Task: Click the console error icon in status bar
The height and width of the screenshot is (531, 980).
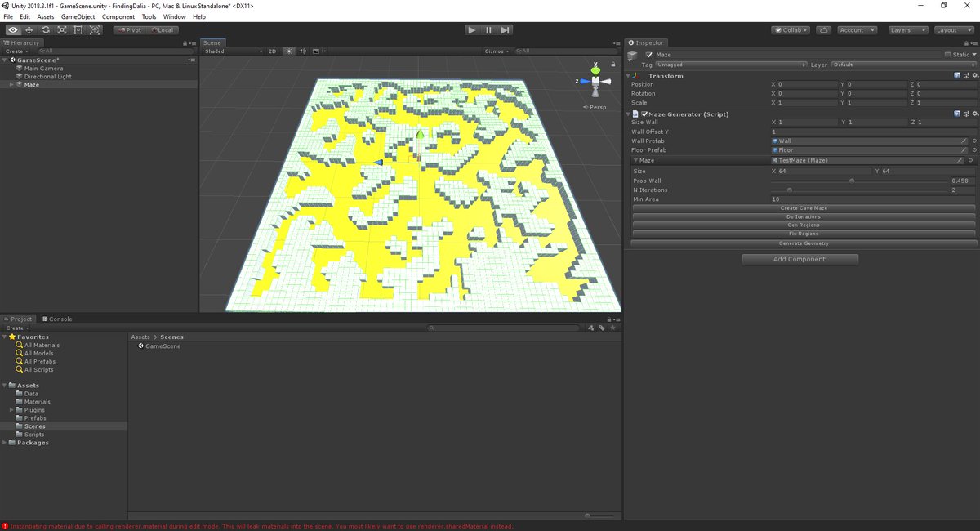Action: [5, 526]
